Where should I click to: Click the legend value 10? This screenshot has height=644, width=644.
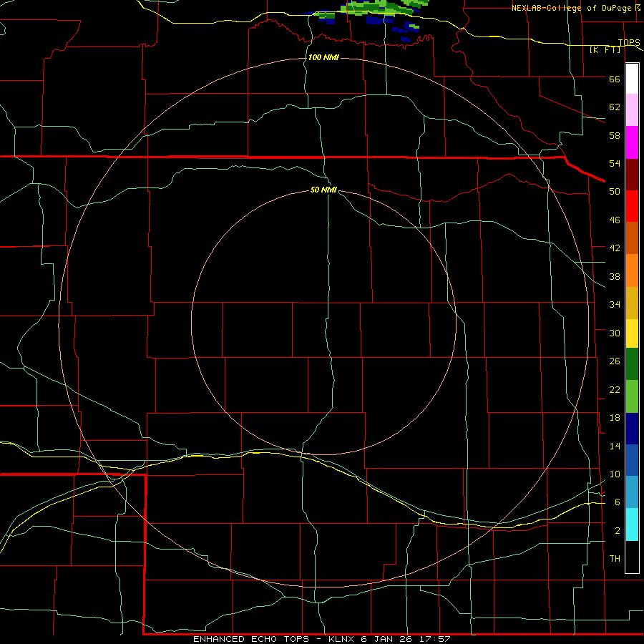click(615, 474)
